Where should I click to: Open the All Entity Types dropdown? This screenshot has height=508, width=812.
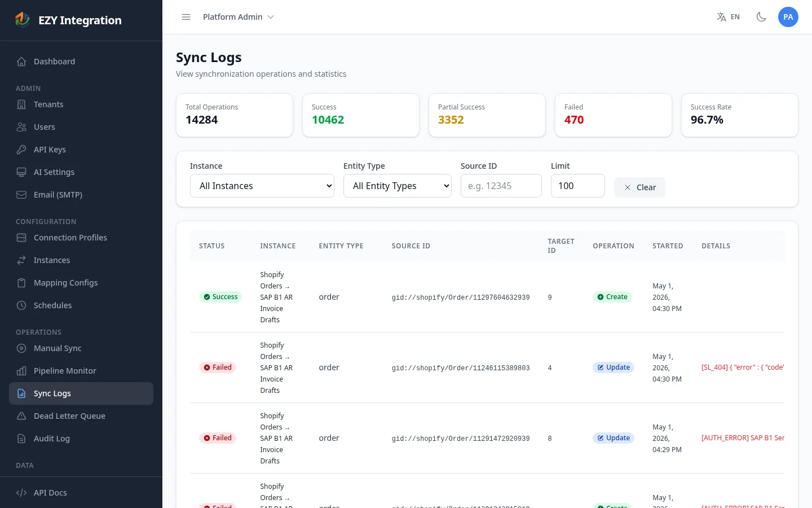click(398, 186)
